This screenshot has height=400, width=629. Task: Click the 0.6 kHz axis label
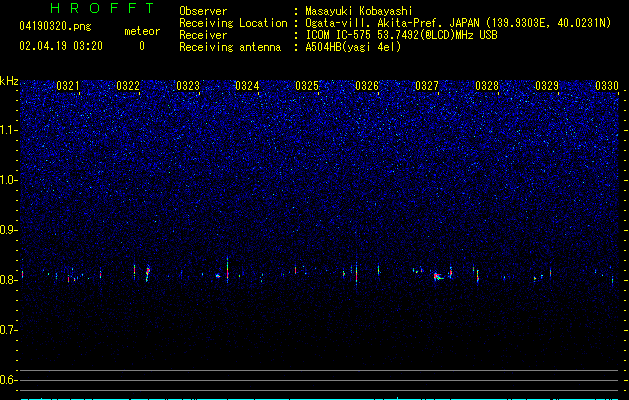coord(8,380)
